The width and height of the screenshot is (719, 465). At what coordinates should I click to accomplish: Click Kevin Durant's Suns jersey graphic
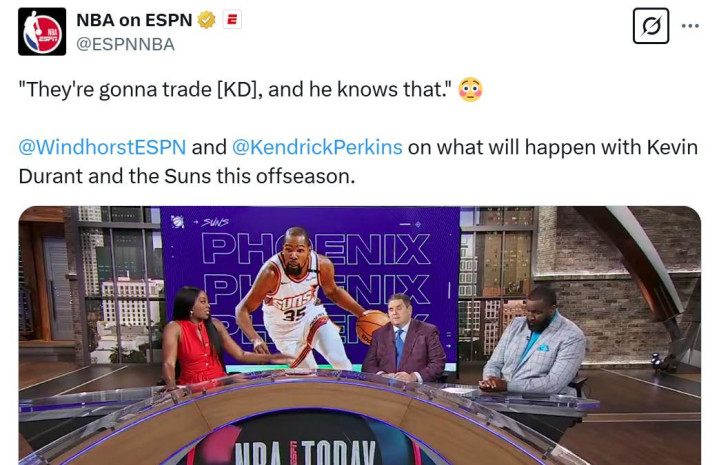pyautogui.click(x=292, y=293)
